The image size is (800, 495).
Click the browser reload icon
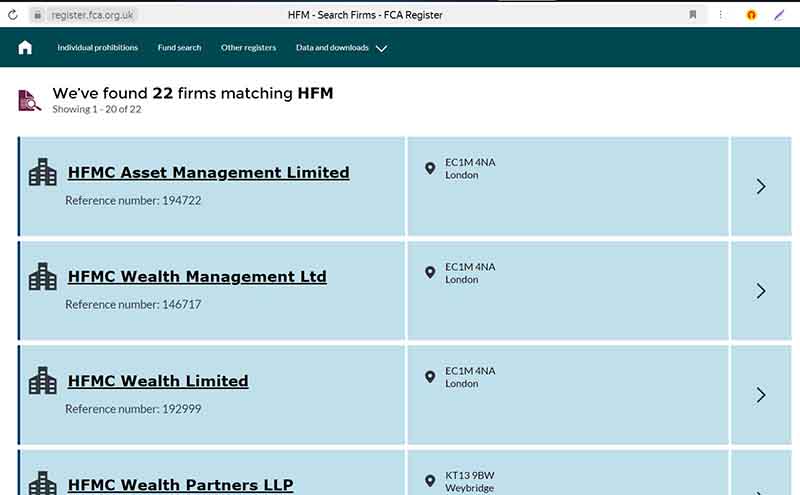(13, 15)
